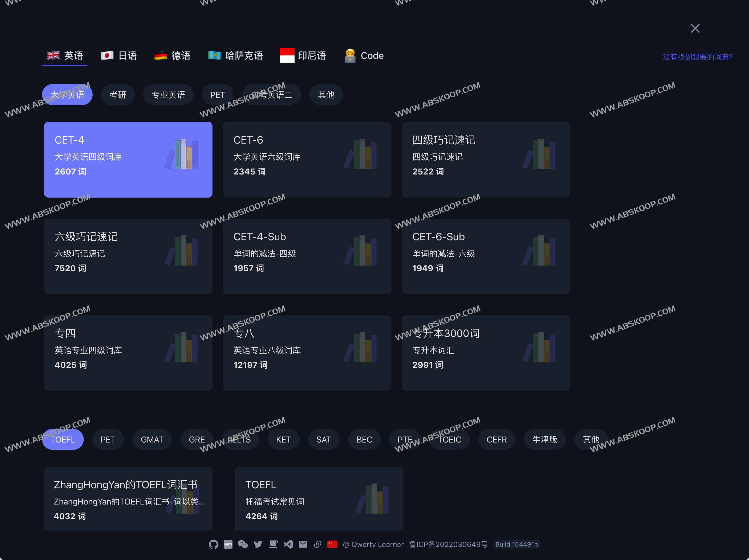Choose the CET-6 dictionary card
749x560 pixels.
307,160
